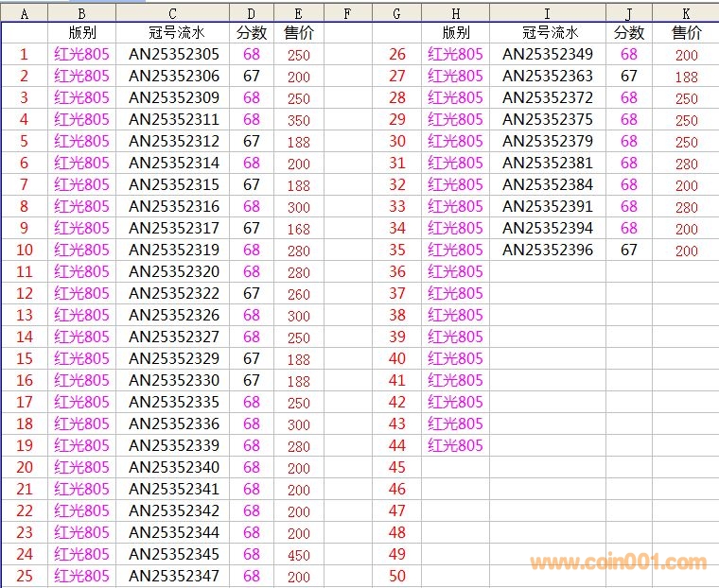Select column A header
This screenshot has height=588, width=719.
click(24, 13)
